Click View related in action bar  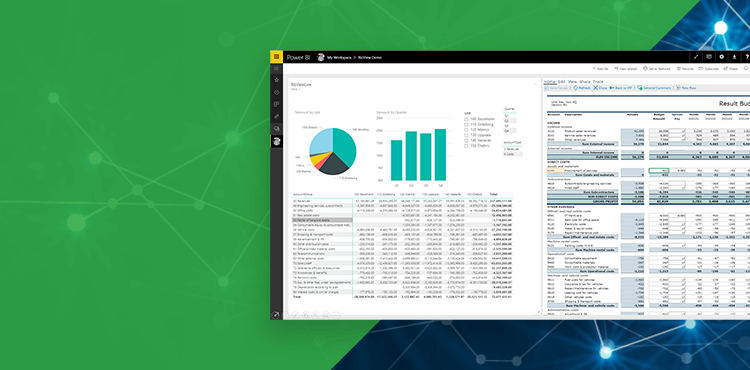(626, 69)
